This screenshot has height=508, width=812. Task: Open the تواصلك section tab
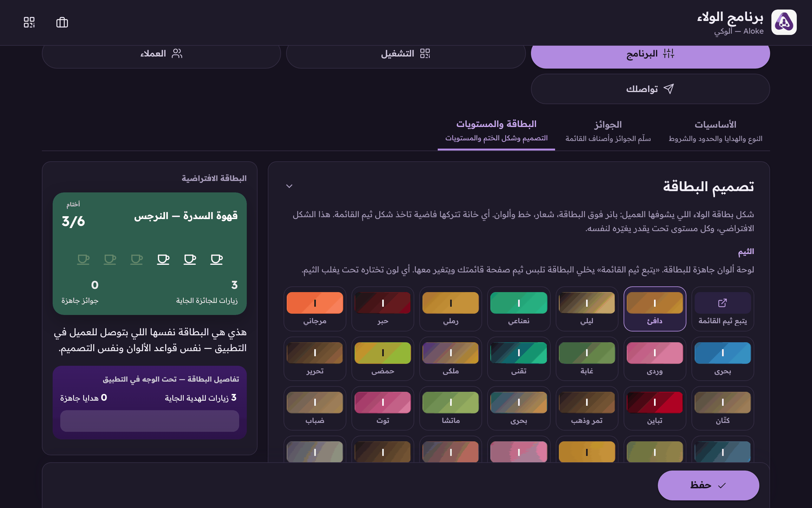pyautogui.click(x=650, y=89)
